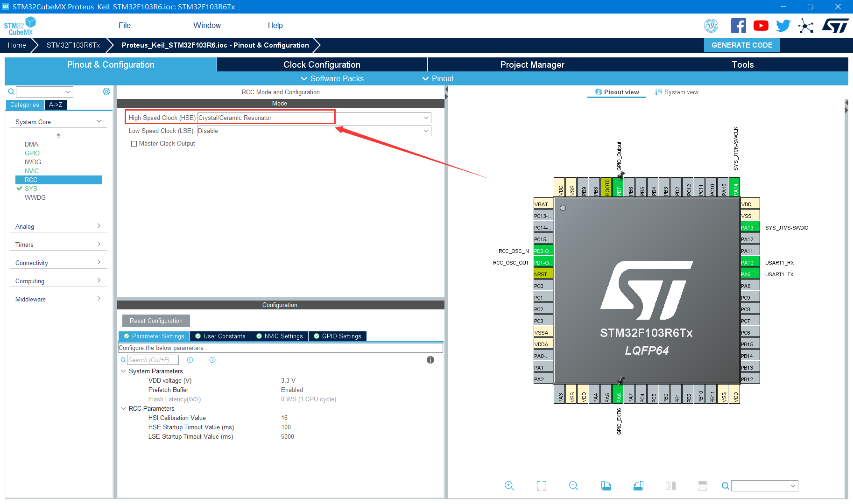853x504 pixels.
Task: Rotate the chip clockwise
Action: tap(606, 485)
